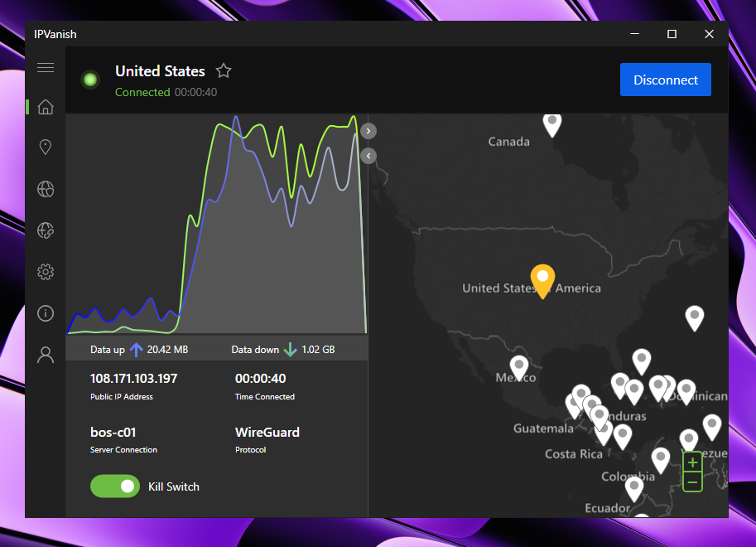Click the WireGuard protocol value
The width and height of the screenshot is (756, 547).
pos(267,432)
